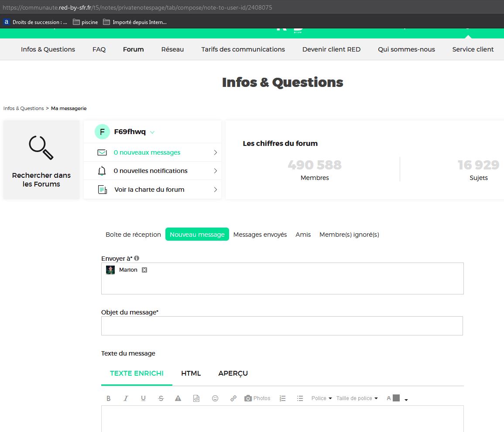Open text color dropdown arrow
The height and width of the screenshot is (432, 504).
pos(406,400)
